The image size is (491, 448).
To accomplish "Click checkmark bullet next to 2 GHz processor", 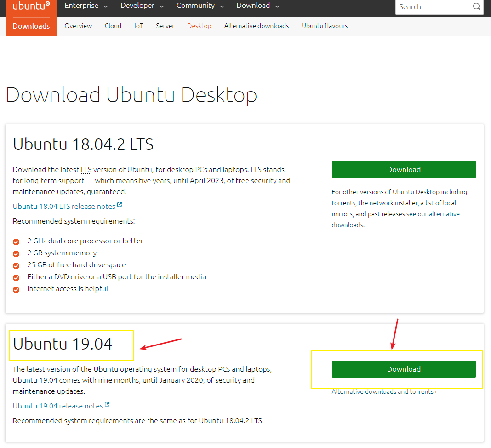I will (x=16, y=242).
